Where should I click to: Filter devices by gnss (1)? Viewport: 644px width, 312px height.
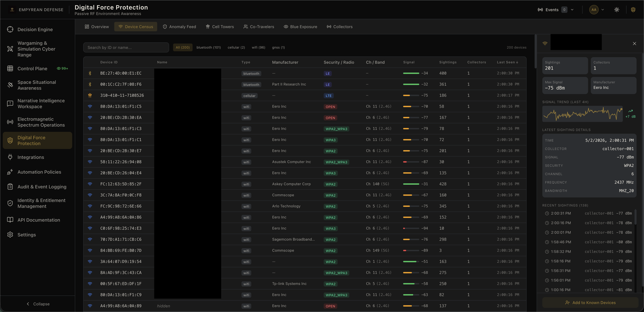[x=278, y=48]
